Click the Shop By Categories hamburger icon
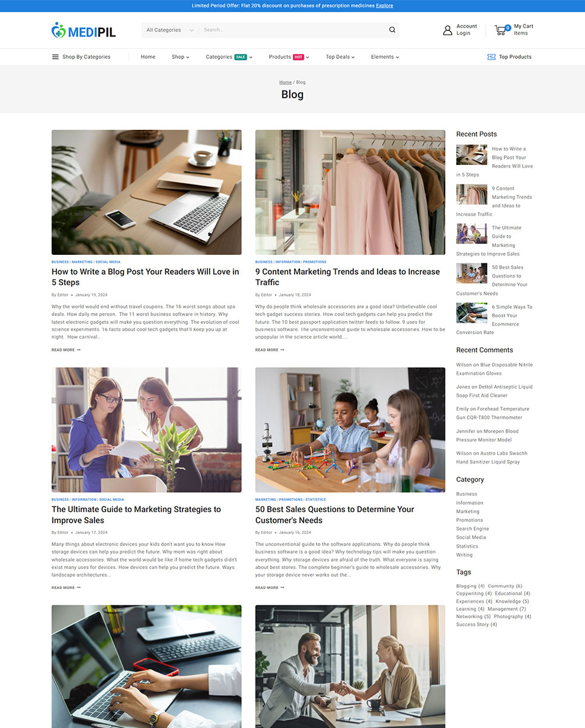 tap(55, 57)
